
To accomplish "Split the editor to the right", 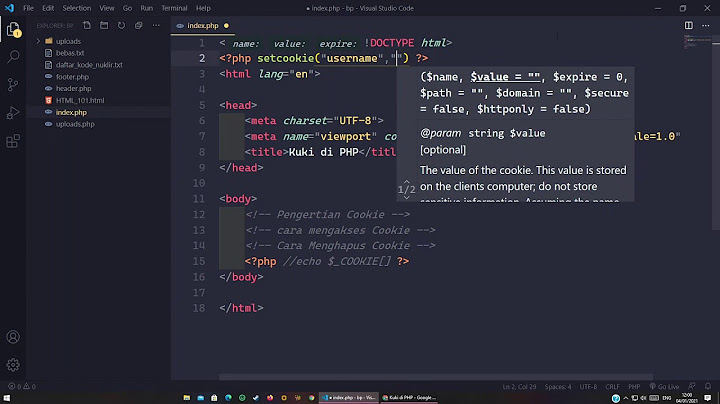I will (689, 26).
